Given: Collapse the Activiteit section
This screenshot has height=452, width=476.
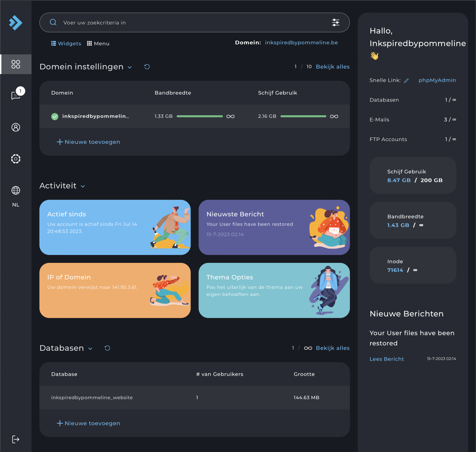Looking at the screenshot, I should [83, 186].
